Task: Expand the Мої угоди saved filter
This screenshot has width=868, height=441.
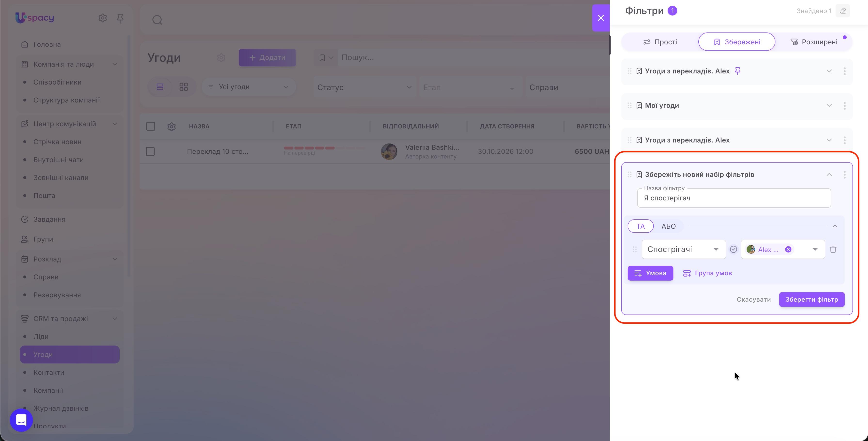Action: [x=829, y=105]
